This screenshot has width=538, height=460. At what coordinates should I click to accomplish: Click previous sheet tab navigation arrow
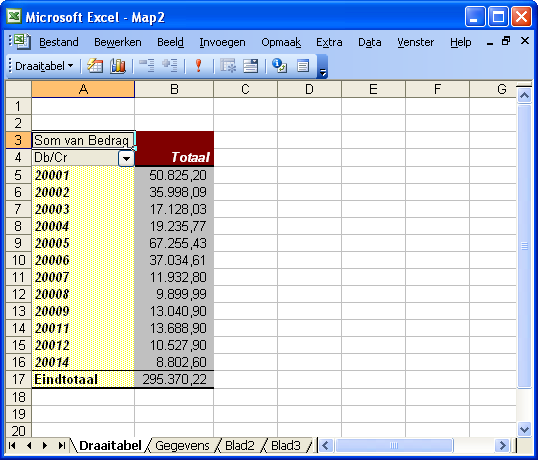pyautogui.click(x=29, y=446)
